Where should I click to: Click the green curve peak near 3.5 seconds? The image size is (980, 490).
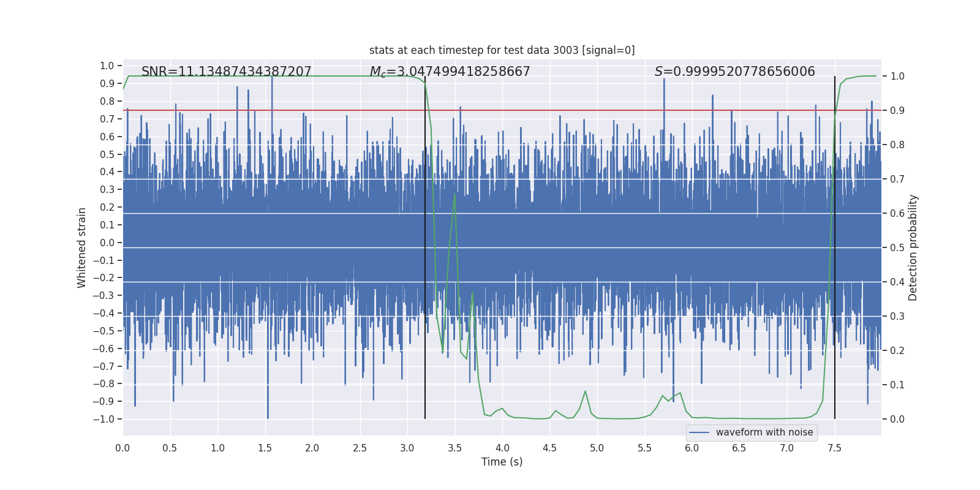(x=454, y=194)
